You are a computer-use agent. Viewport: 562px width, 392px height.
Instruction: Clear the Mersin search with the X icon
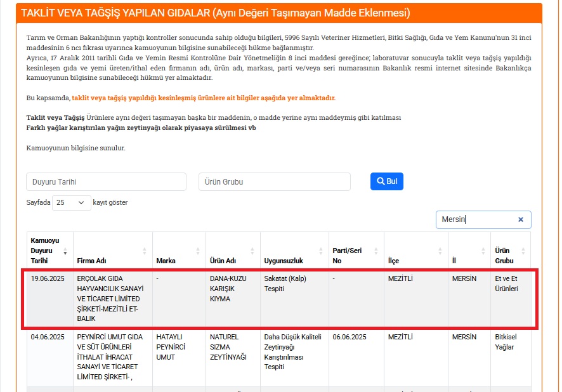click(520, 219)
